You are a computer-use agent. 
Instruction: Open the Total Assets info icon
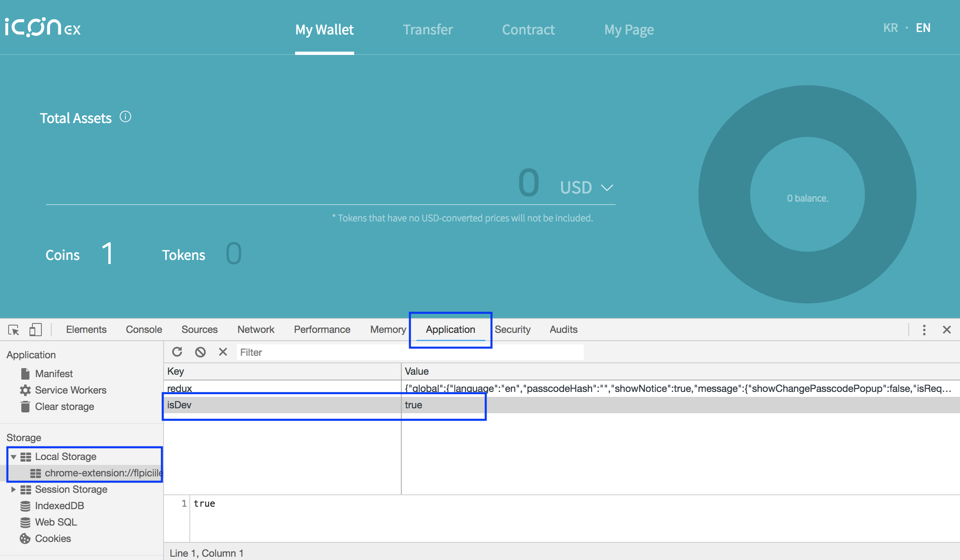point(125,117)
